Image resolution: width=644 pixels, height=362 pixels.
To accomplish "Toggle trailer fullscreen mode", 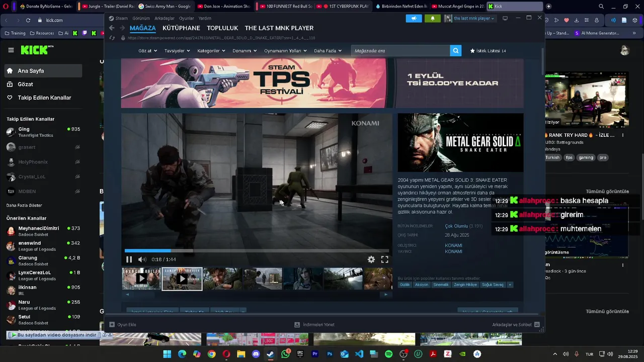I will 384,259.
